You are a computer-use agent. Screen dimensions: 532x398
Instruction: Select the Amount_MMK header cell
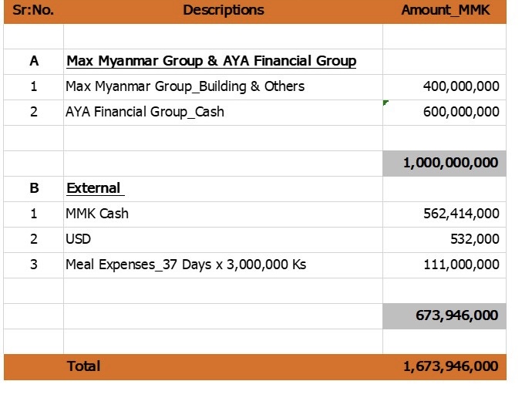coord(444,12)
